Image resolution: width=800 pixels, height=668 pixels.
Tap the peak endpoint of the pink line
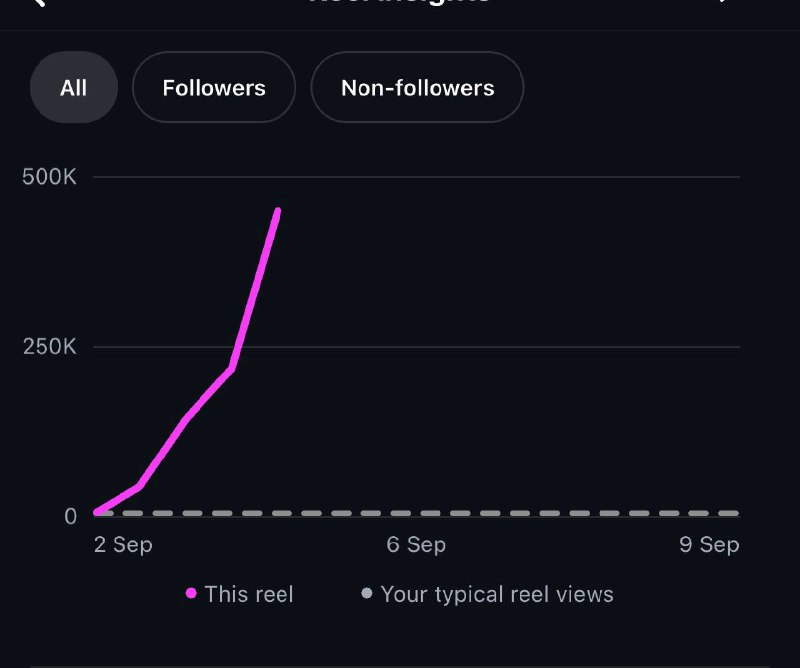click(x=278, y=210)
